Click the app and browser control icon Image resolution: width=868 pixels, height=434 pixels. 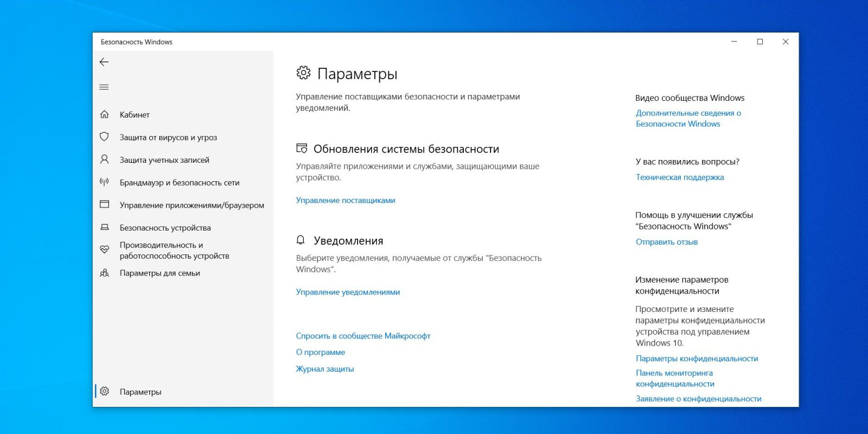(x=105, y=205)
